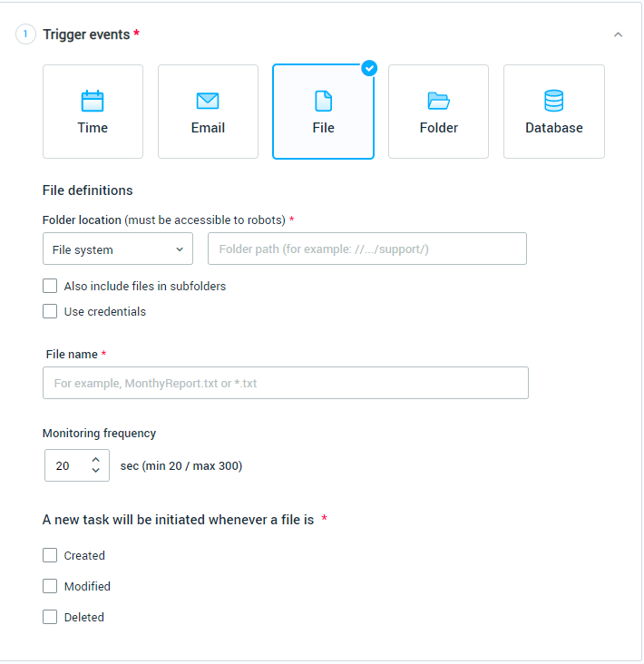
Task: Click the Database trigger cylinder icon
Action: 554,101
